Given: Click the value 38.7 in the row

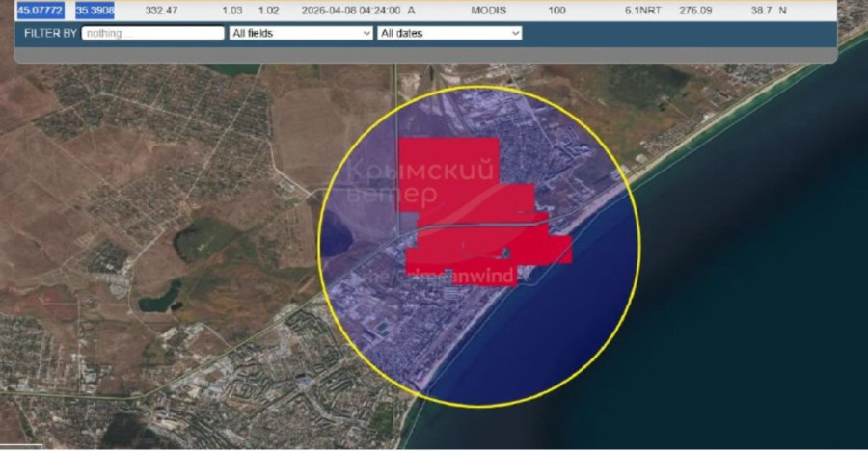Looking at the screenshot, I should click(763, 10).
